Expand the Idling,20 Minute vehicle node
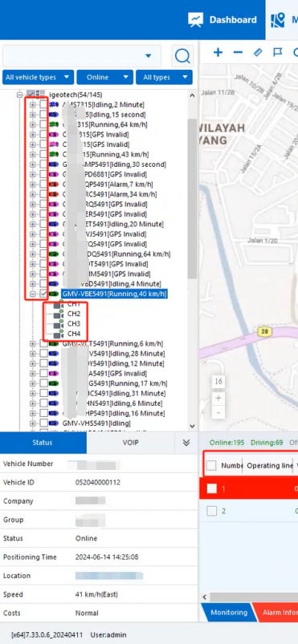Screen dimensions: 298x644 point(32,225)
